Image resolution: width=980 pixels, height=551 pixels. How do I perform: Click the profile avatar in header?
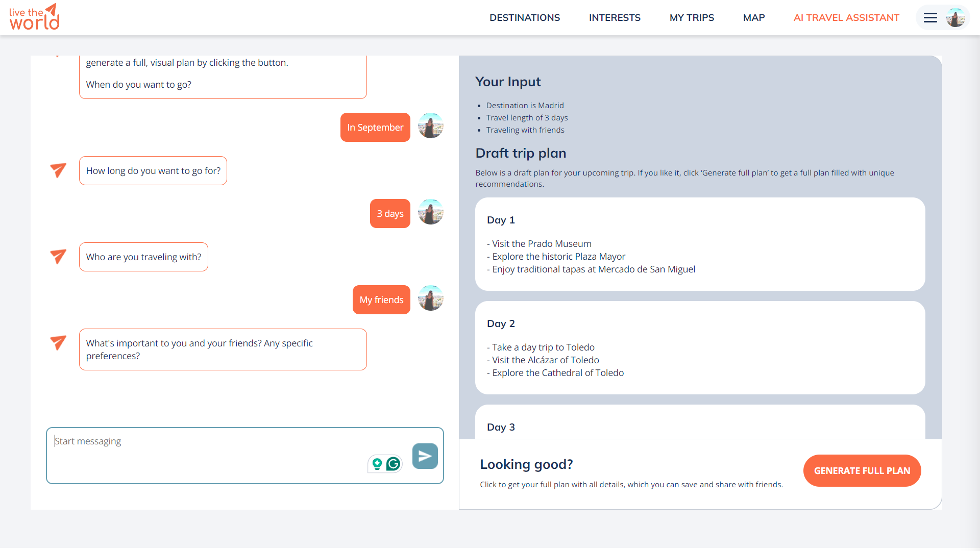pos(955,18)
